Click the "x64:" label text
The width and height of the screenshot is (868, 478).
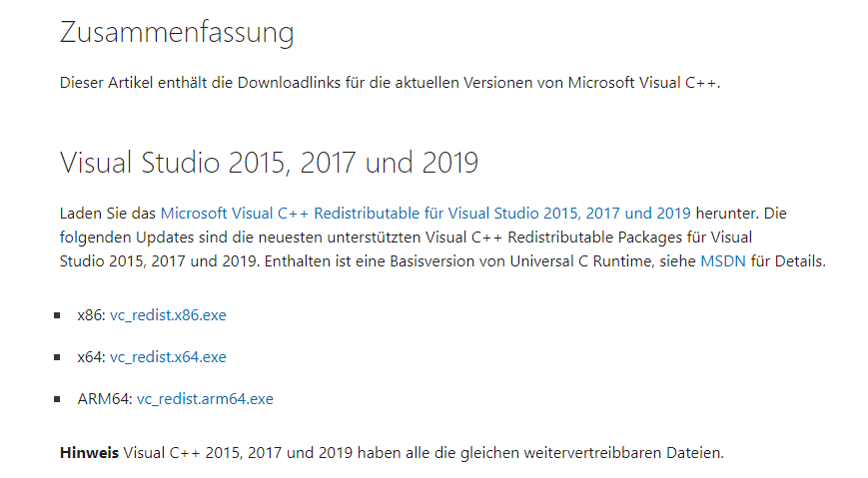[x=91, y=357]
